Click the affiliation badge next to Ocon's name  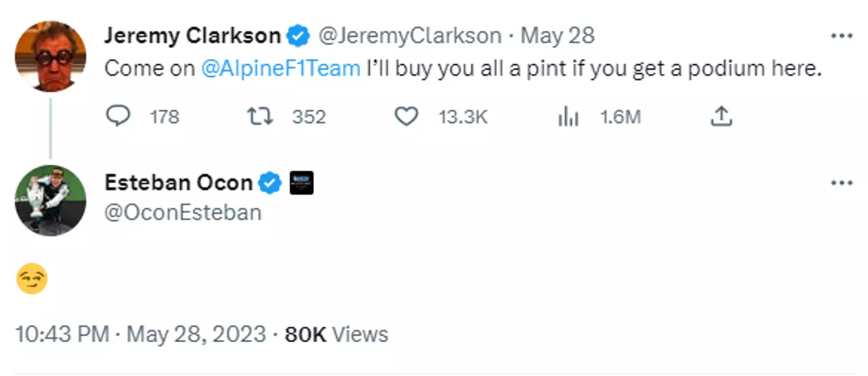(x=301, y=183)
